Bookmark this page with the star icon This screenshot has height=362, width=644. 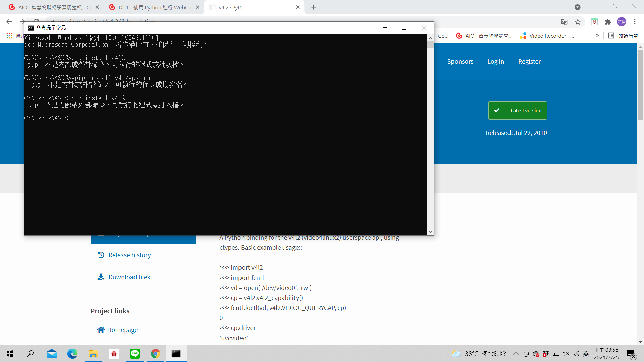[578, 22]
